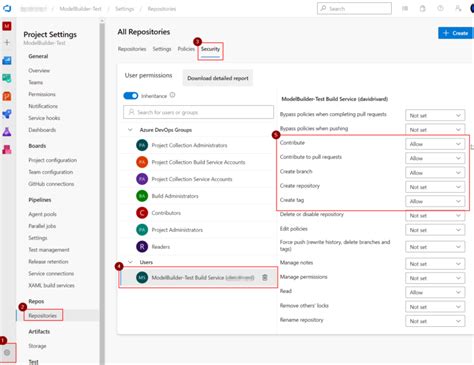Open the Rename repository permission dropdown

pos(435,321)
